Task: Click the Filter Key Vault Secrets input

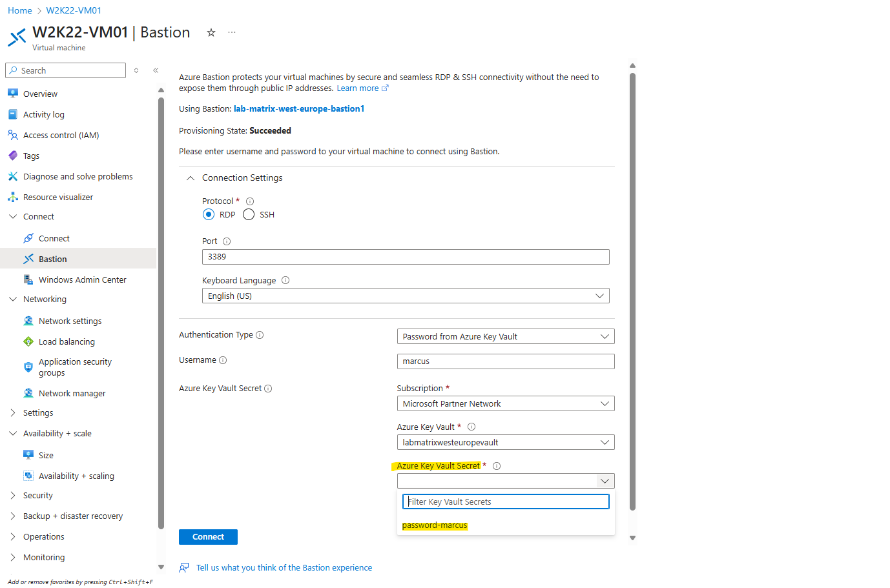Action: (x=506, y=502)
